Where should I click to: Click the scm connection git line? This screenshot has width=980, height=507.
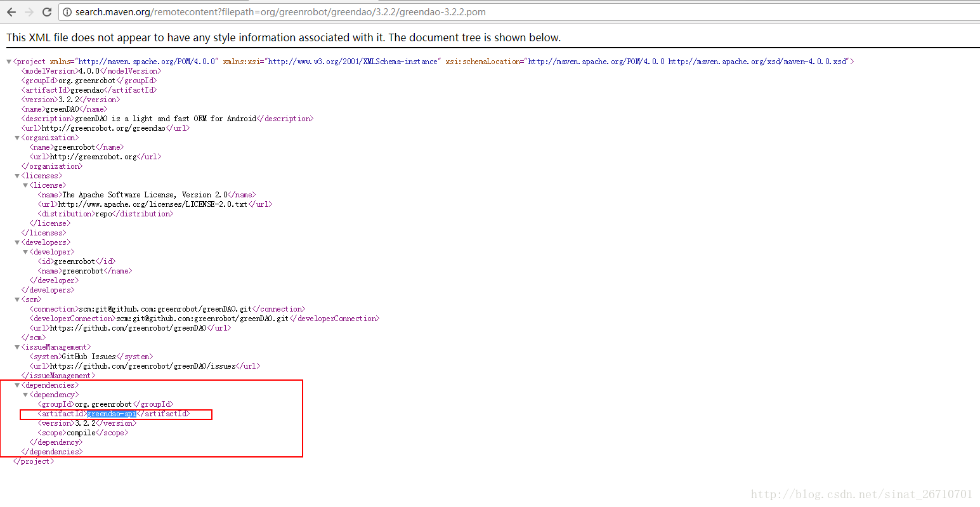click(x=167, y=309)
